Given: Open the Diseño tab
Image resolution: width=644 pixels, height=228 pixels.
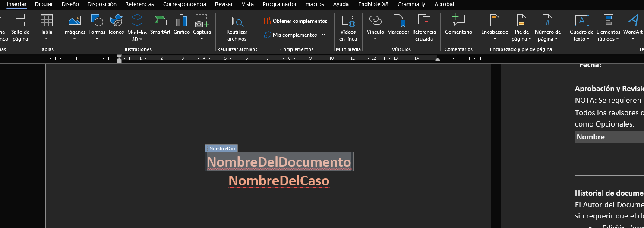Looking at the screenshot, I should pyautogui.click(x=70, y=4).
